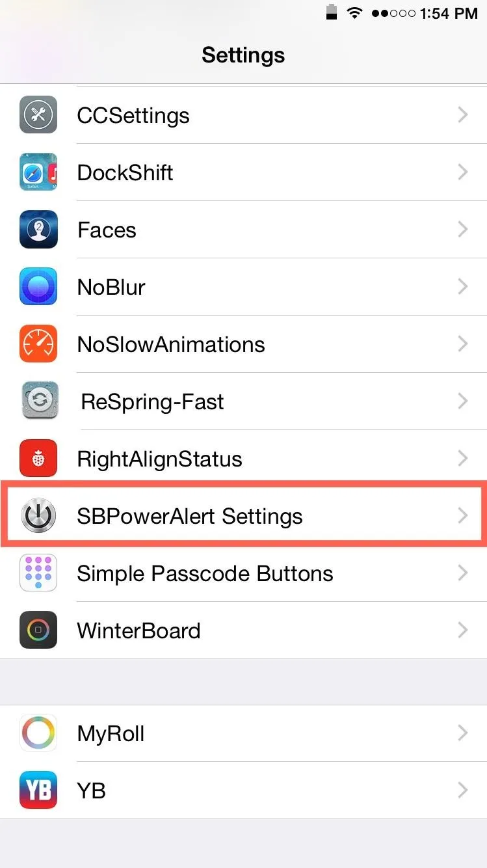The width and height of the screenshot is (487, 868).
Task: Select the RightAlignStatus red icon
Action: pyautogui.click(x=38, y=459)
